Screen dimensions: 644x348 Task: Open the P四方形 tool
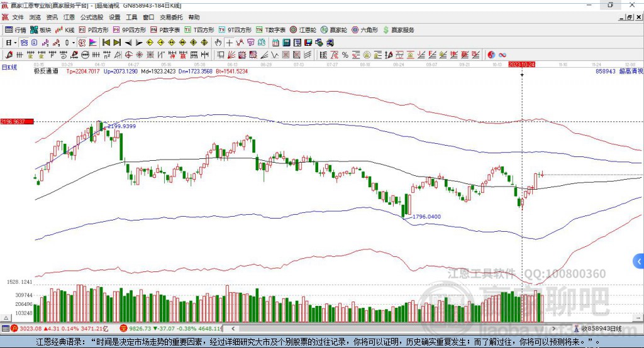tap(94, 30)
